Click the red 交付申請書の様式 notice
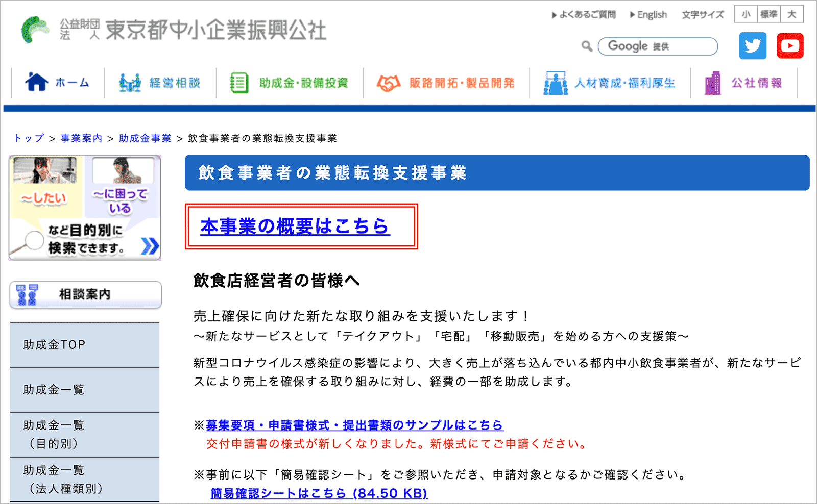Image resolution: width=817 pixels, height=504 pixels. tap(396, 444)
